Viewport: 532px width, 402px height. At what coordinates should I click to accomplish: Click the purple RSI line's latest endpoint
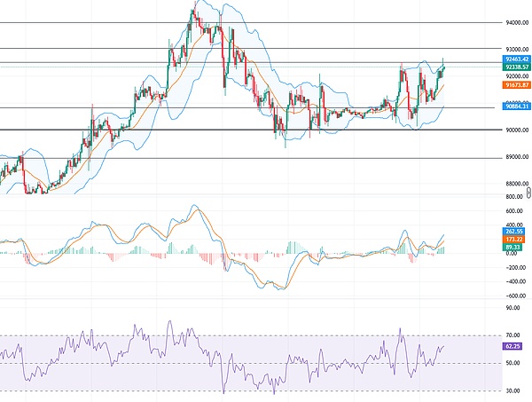[x=444, y=346]
